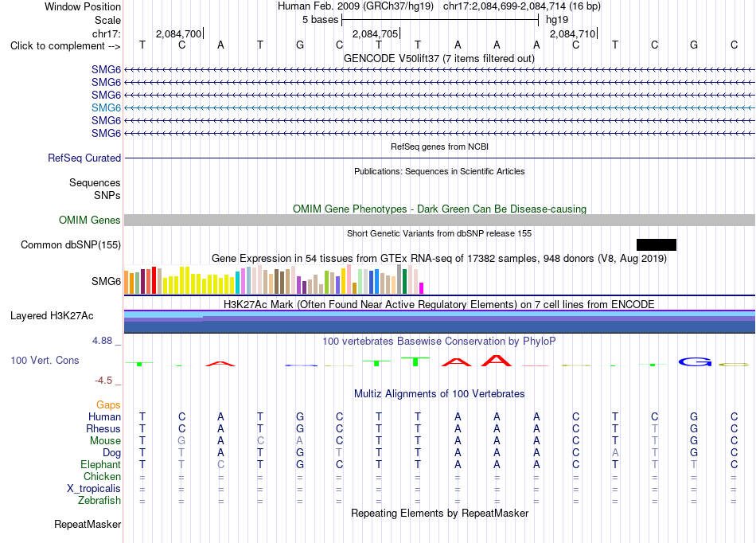Click 'Multiz Alignments of 100 Vertebrates' title
Image resolution: width=756 pixels, height=543 pixels.
pos(439,393)
